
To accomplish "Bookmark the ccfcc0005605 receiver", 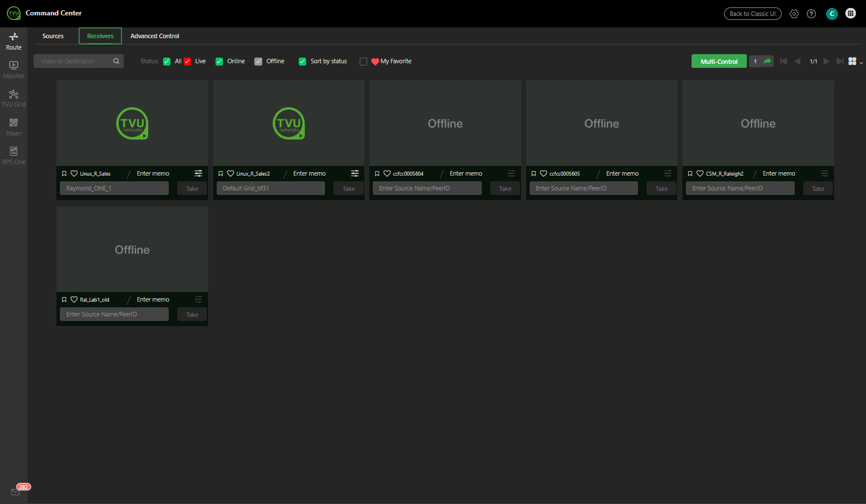I will click(534, 173).
